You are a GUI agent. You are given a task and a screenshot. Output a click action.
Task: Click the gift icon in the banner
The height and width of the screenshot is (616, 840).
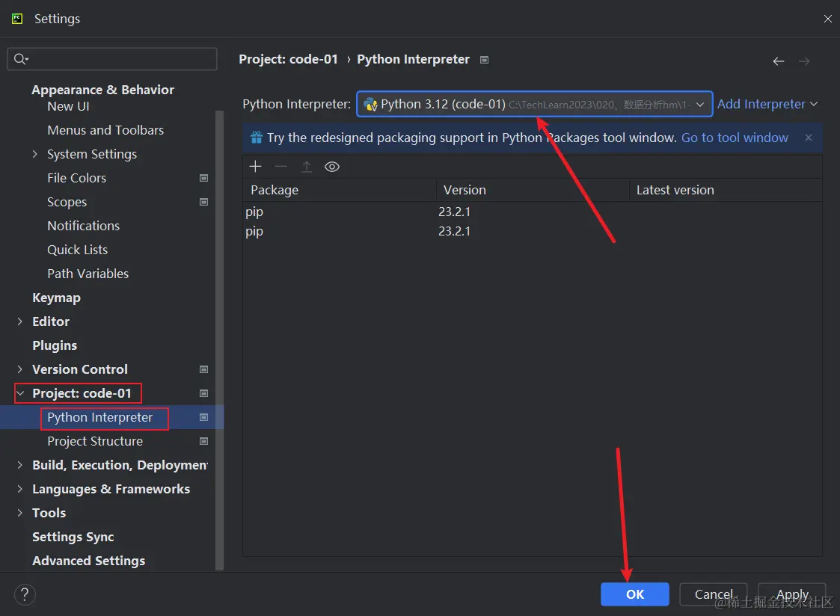point(257,138)
